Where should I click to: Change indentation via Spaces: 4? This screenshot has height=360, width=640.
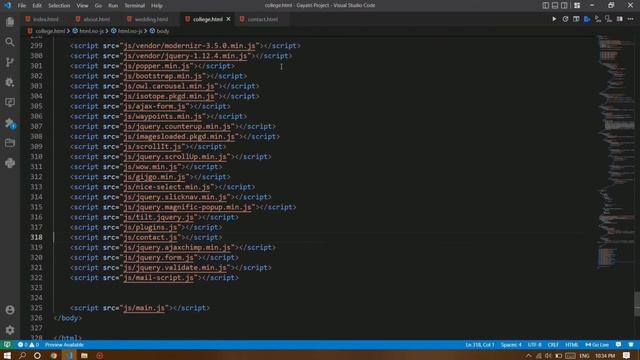coord(511,345)
